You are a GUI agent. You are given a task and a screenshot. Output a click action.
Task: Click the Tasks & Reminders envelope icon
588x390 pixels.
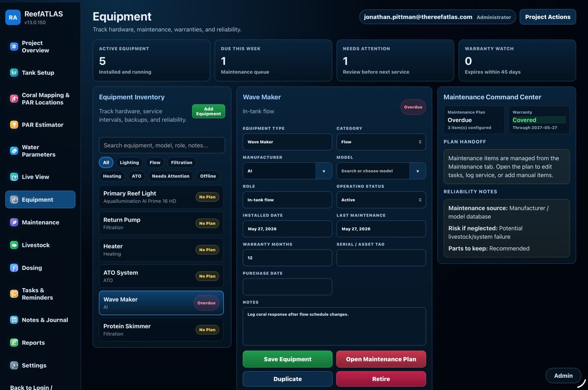[x=14, y=294]
